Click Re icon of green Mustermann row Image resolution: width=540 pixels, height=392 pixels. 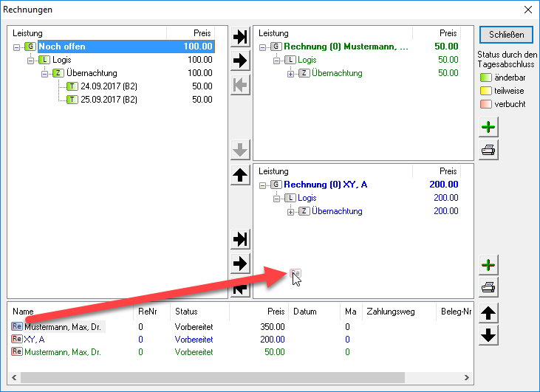coord(17,351)
